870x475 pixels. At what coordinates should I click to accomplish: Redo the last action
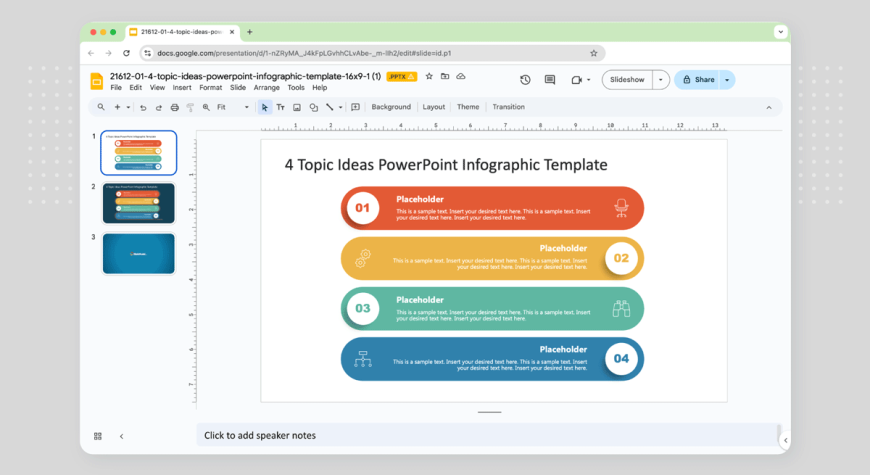(159, 107)
